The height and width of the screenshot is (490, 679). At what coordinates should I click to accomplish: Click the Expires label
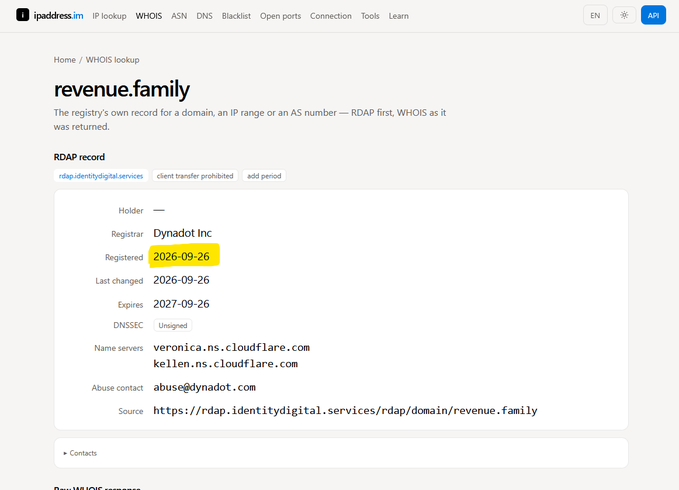click(130, 305)
